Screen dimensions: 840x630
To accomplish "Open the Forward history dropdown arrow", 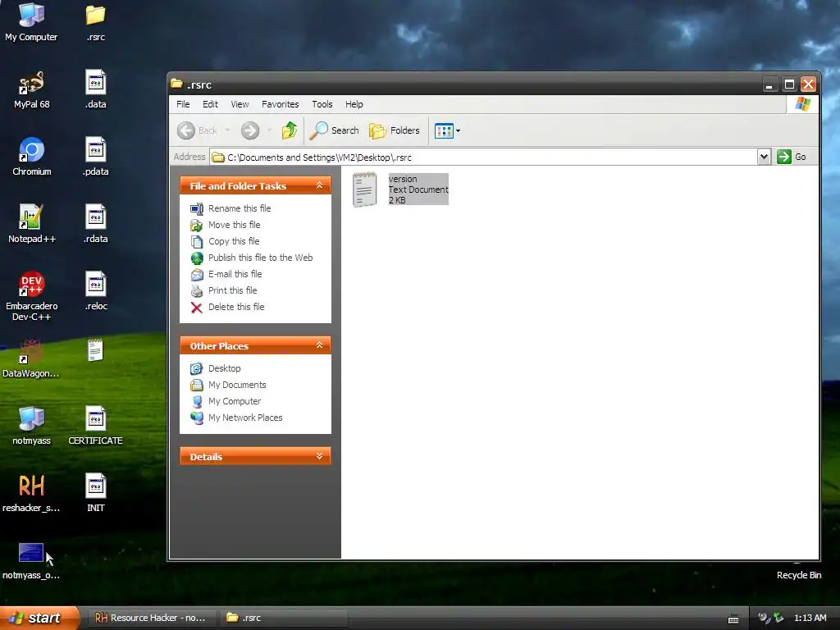I will pyautogui.click(x=269, y=130).
